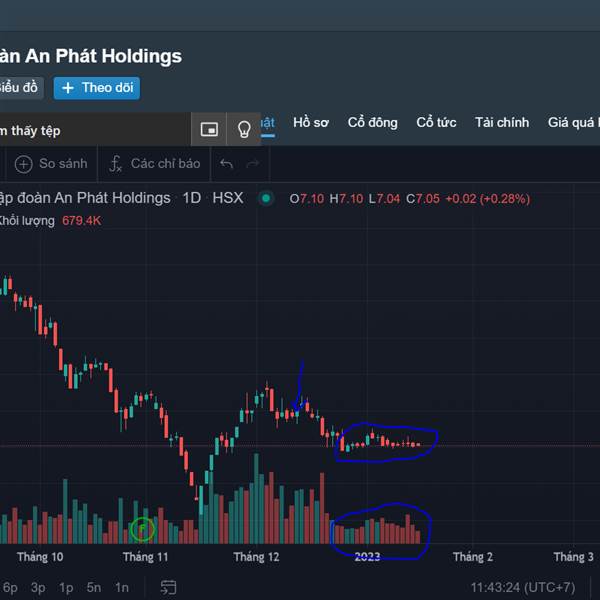Image resolution: width=600 pixels, height=600 pixels.
Task: Open the Biểu đồ chart button
Action: (x=20, y=88)
